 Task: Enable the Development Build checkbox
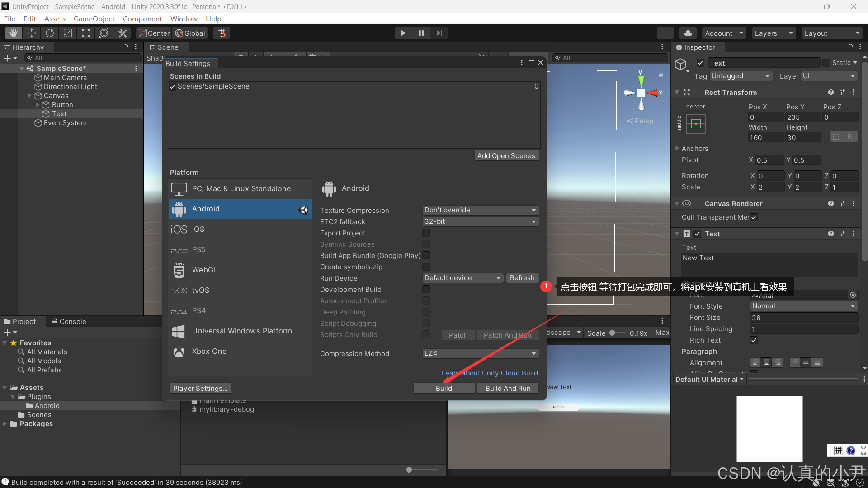(x=425, y=289)
